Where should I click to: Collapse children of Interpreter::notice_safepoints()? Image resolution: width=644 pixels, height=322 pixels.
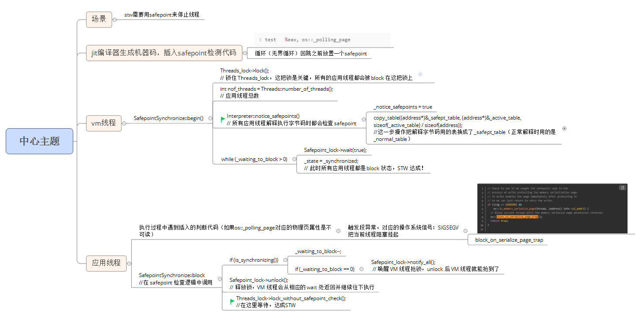[x=364, y=119]
